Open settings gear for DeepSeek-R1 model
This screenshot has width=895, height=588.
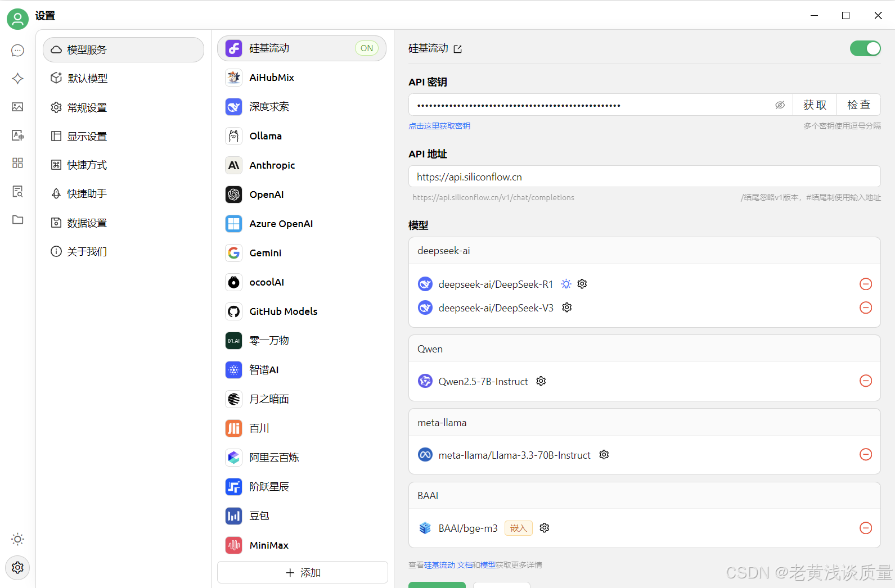pyautogui.click(x=582, y=284)
